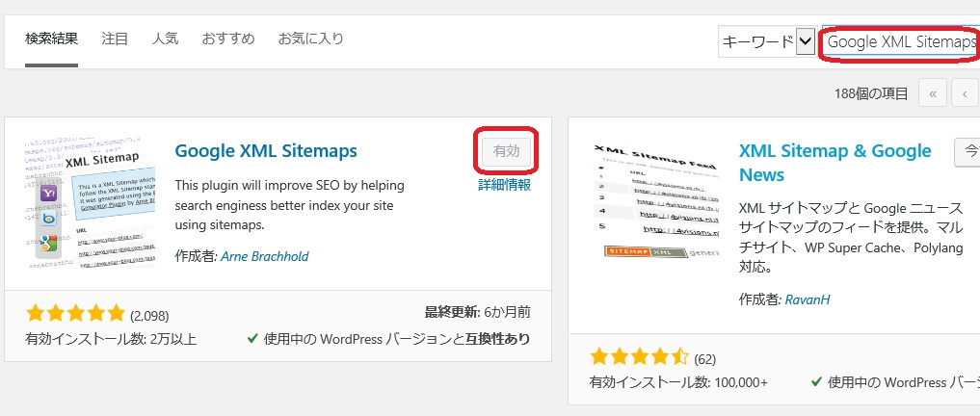Visit author RavanH's link
The height and width of the screenshot is (416, 980).
click(808, 299)
